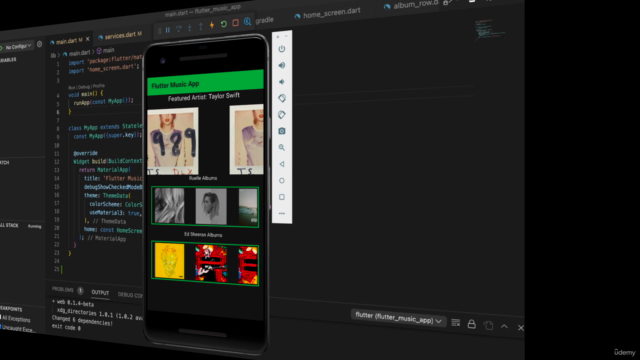The width and height of the screenshot is (640, 360).
Task: Click the green Hot Restart icon
Action: click(x=224, y=24)
